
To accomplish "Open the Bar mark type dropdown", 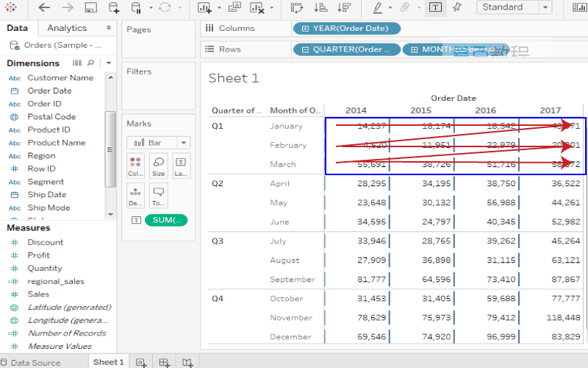I will [158, 143].
